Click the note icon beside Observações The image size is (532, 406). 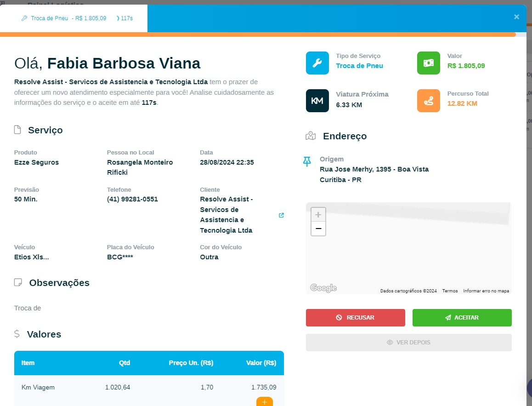tap(18, 282)
